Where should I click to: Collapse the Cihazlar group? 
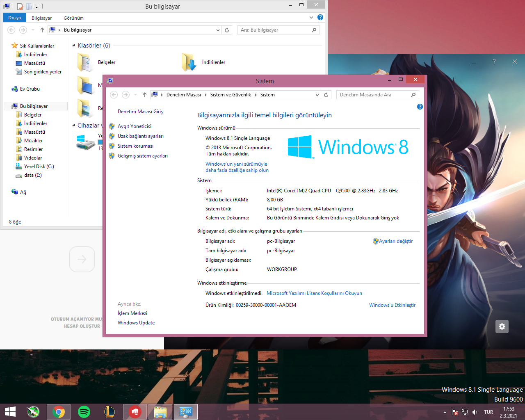[73, 126]
